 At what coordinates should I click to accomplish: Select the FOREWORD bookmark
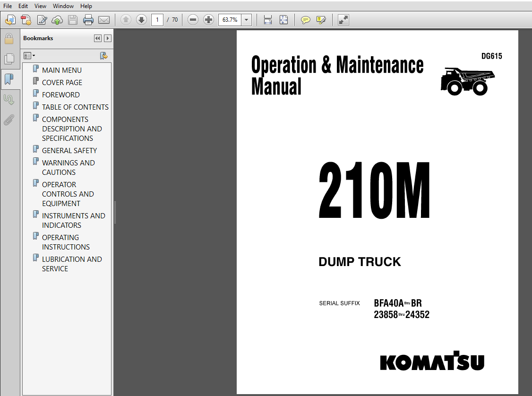[61, 95]
